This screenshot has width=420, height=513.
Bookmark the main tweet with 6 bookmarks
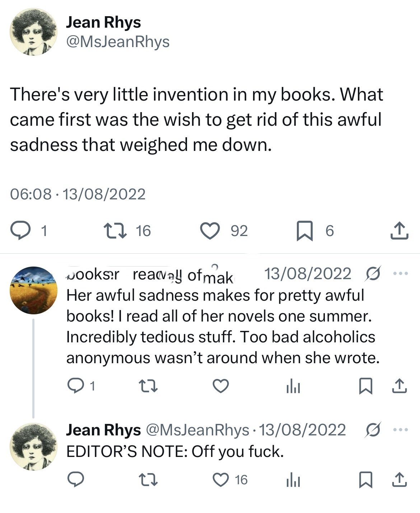pyautogui.click(x=304, y=231)
